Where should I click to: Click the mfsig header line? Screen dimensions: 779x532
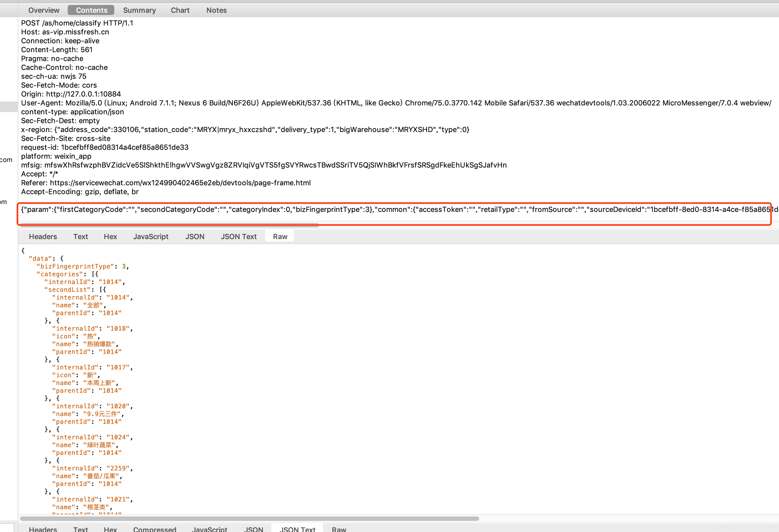click(x=264, y=165)
